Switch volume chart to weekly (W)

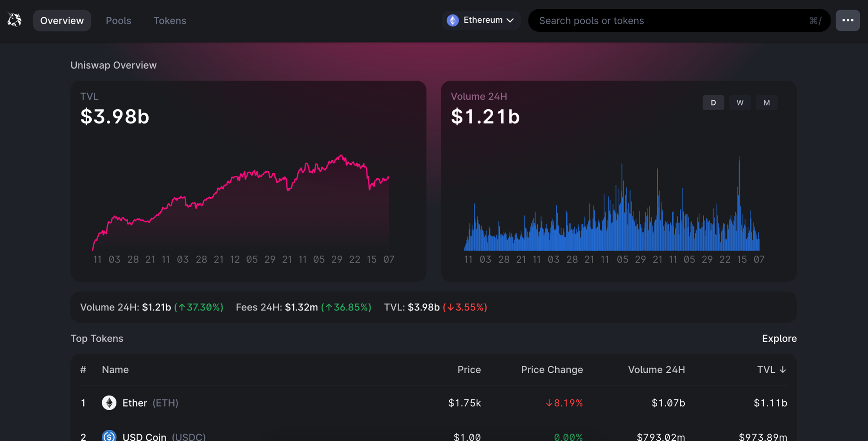[x=740, y=103]
